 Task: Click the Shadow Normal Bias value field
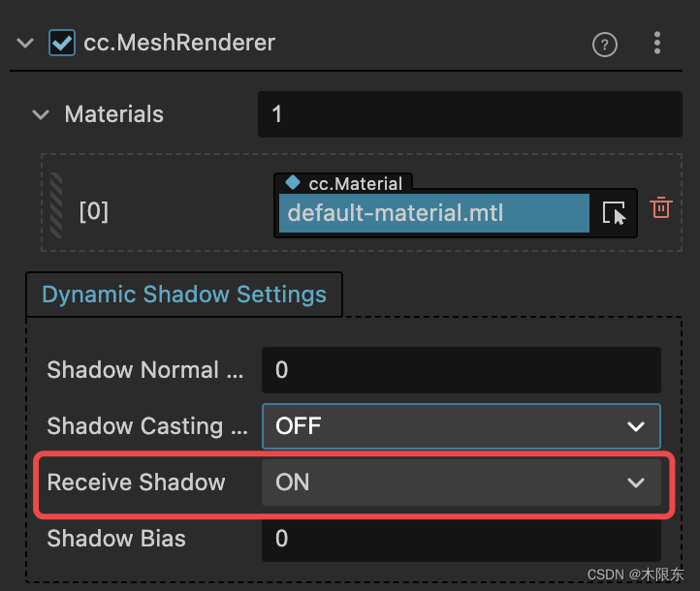(x=461, y=370)
